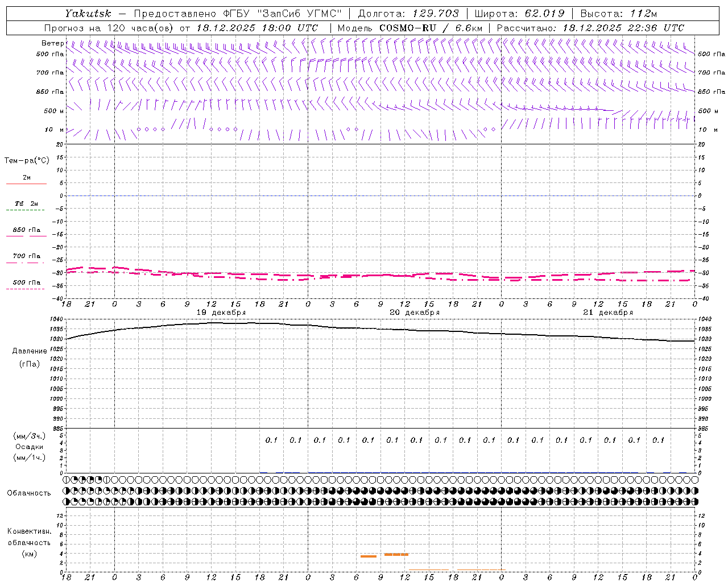This screenshot has height=582, width=728.
Task: Click the Td 2м dew point legend label
Action: (27, 203)
